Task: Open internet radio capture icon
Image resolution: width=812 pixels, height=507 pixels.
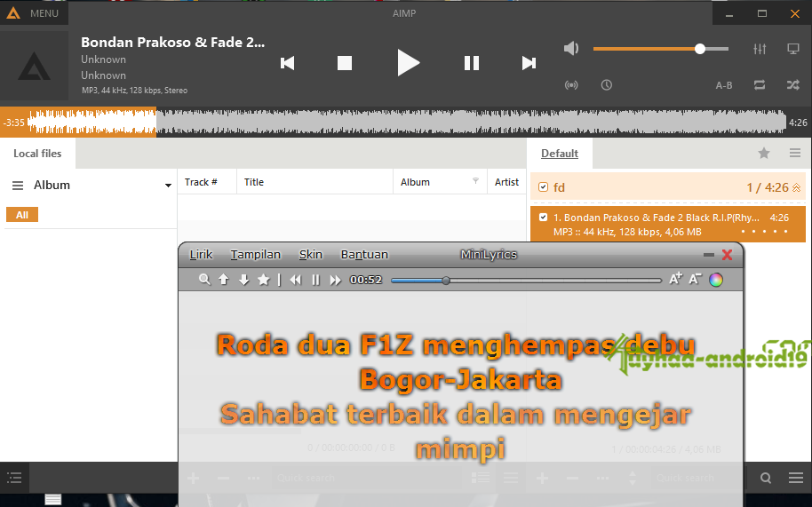Action: coord(571,85)
